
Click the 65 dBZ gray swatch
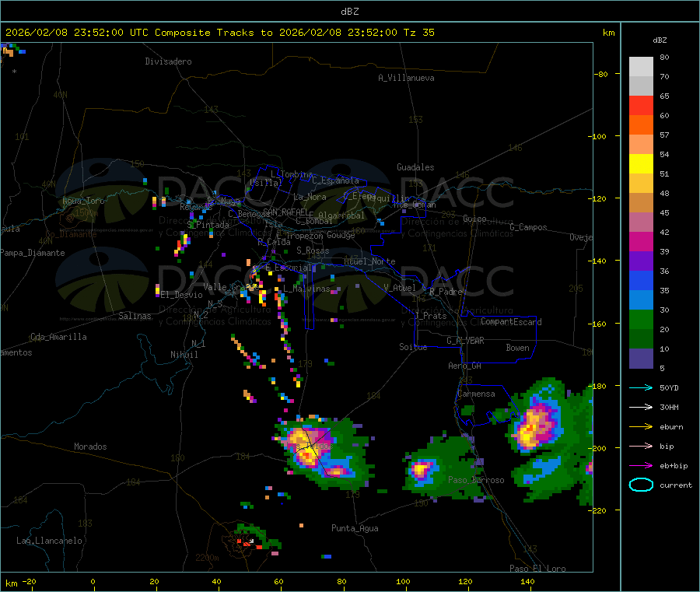point(641,86)
